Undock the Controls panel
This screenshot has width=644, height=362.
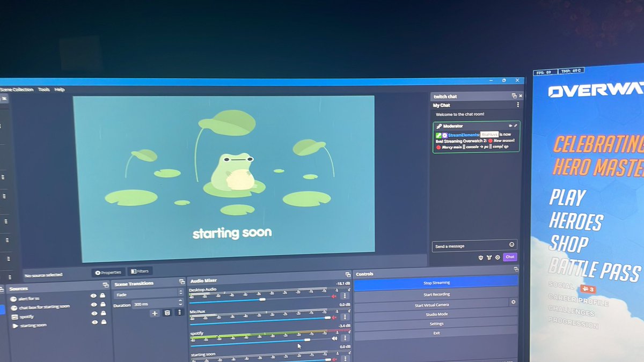(516, 269)
